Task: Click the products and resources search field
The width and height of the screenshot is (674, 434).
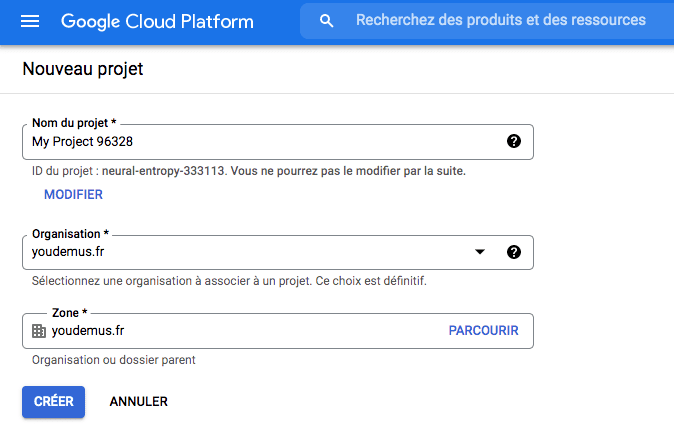Action: [500, 20]
